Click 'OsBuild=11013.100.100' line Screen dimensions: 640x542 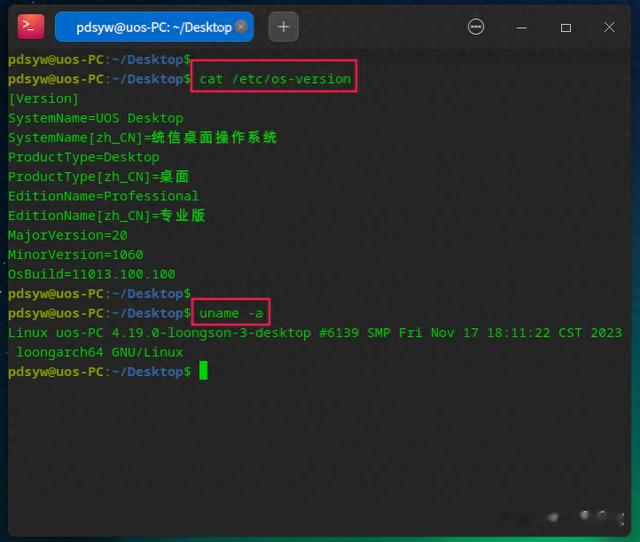click(x=92, y=274)
